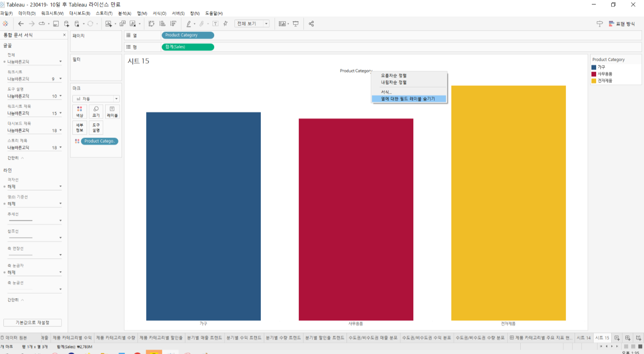Click the data guide icon near Show Me
The image size is (644, 354).
click(600, 24)
